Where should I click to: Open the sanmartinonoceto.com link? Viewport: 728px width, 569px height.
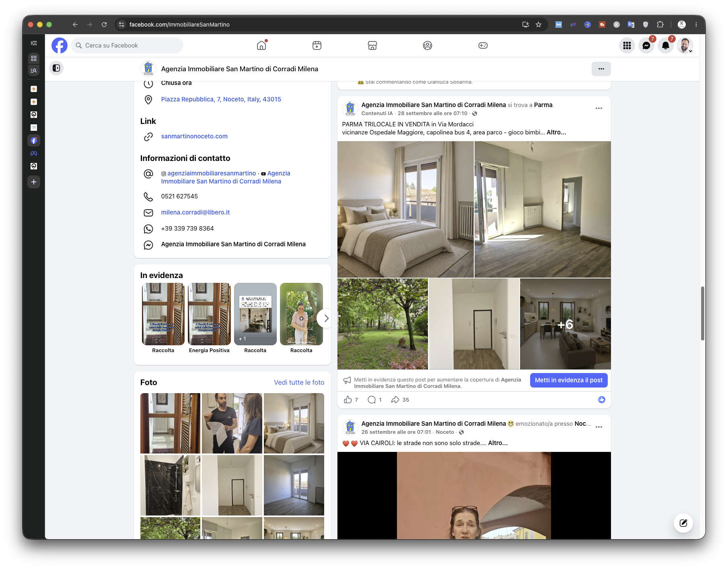pos(194,136)
